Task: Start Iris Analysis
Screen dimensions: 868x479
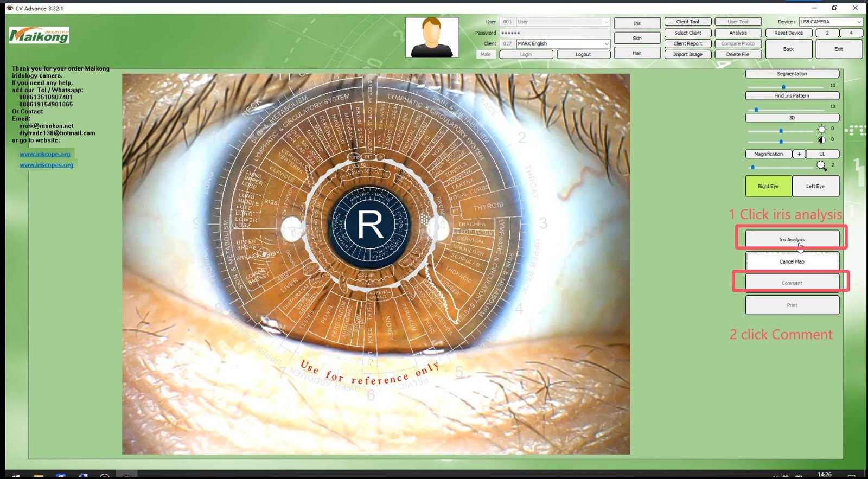Action: pos(792,239)
